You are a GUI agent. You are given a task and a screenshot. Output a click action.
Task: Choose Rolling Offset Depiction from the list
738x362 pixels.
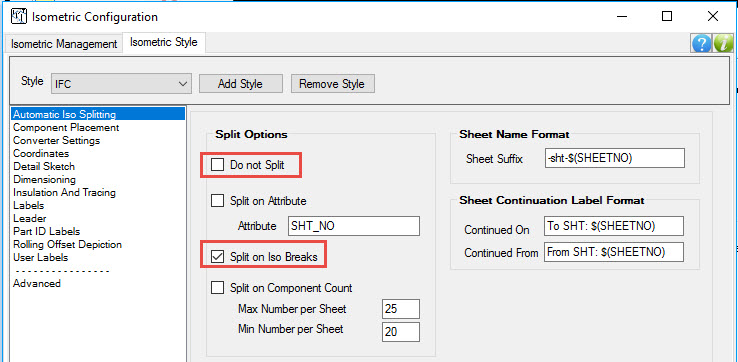(x=67, y=244)
